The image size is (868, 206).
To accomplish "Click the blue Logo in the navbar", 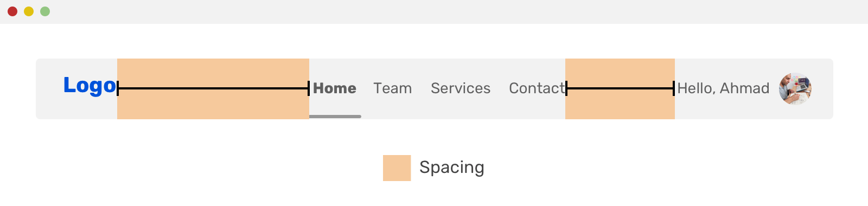I will coord(90,86).
